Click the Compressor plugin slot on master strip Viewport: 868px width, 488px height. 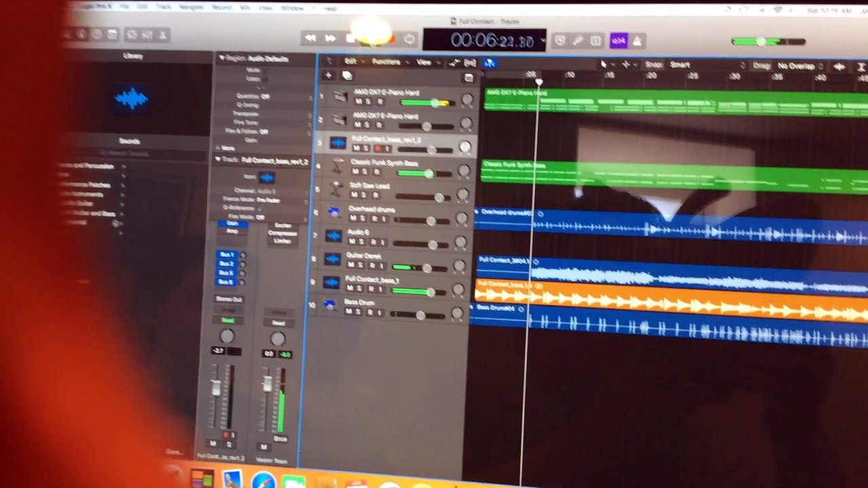[x=281, y=234]
